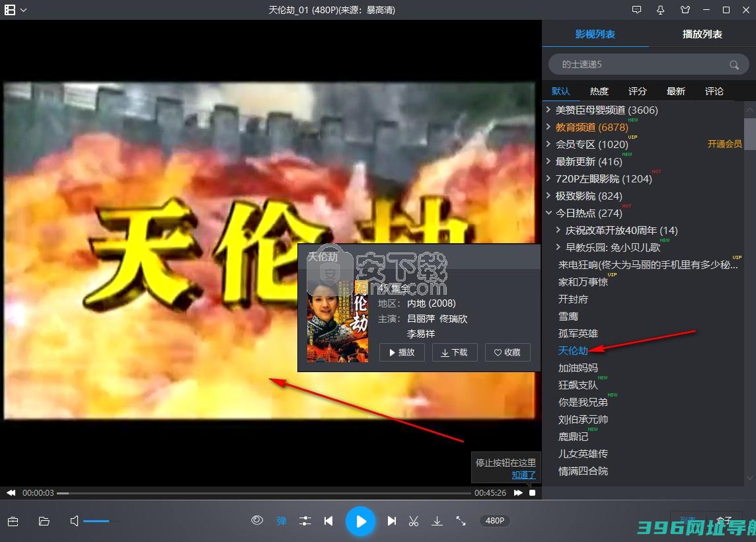The image size is (756, 542).
Task: Select 你是我兄弟 in the list
Action: pos(583,402)
